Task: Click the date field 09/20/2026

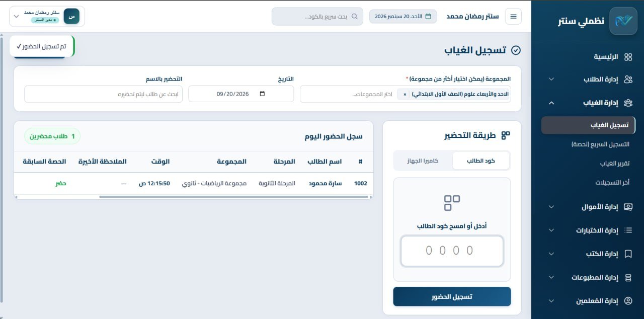Action: coord(241,94)
